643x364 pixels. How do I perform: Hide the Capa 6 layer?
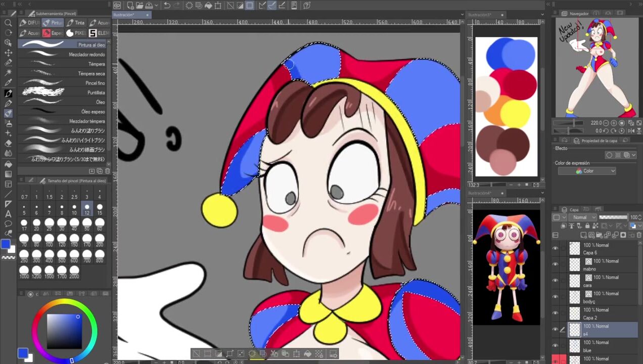tap(556, 248)
